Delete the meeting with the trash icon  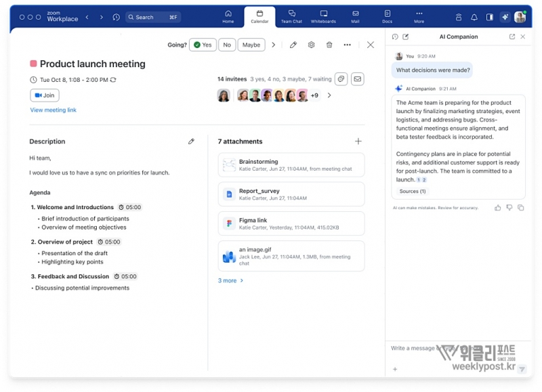click(329, 45)
